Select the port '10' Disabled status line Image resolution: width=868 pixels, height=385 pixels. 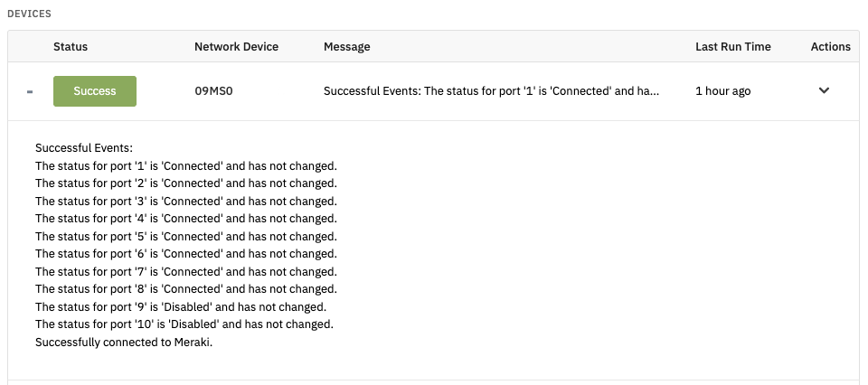pos(184,324)
